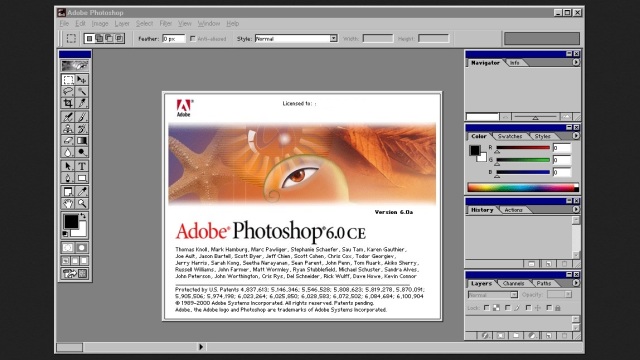The height and width of the screenshot is (360, 640).
Task: Open the status bar arrow menu
Action: (x=201, y=347)
